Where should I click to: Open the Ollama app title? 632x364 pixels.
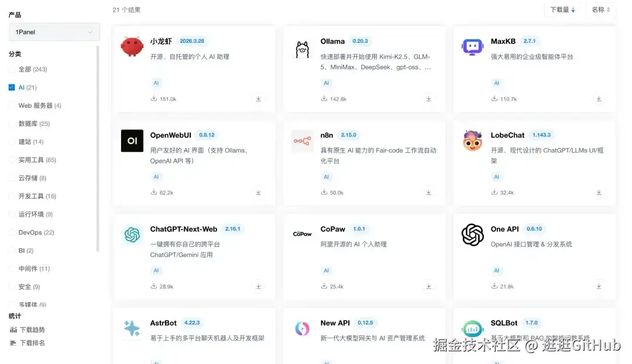coord(332,41)
